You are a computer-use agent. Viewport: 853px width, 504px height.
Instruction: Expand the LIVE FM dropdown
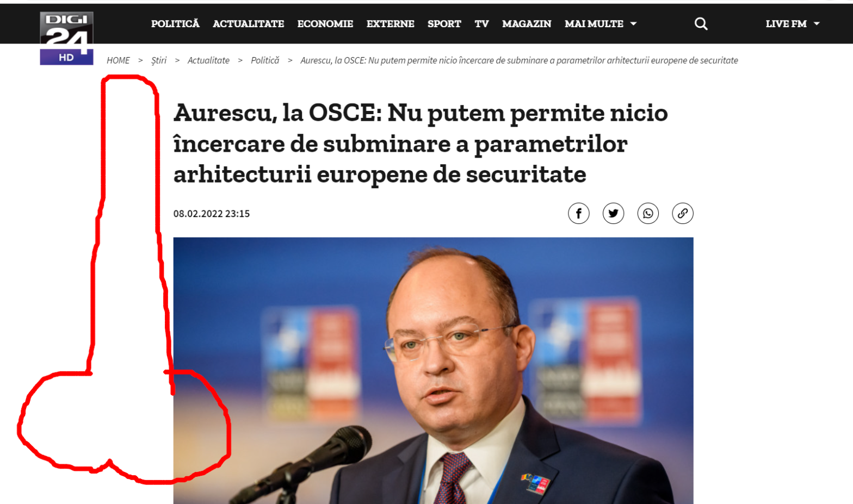793,24
